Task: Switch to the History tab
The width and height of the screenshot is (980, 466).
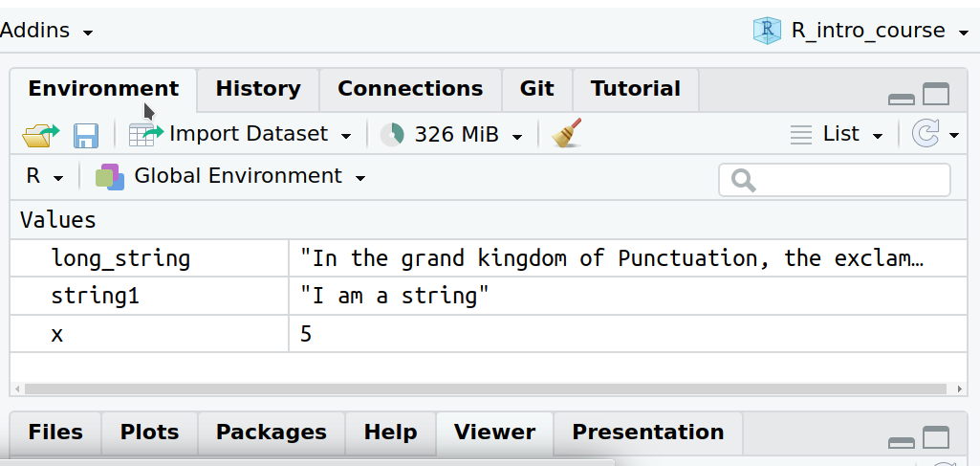Action: 258,89
